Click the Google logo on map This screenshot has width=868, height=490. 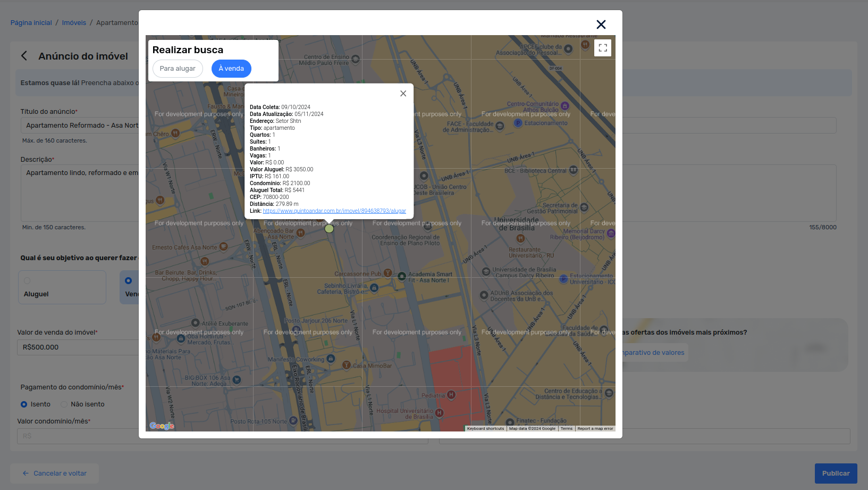(x=162, y=426)
